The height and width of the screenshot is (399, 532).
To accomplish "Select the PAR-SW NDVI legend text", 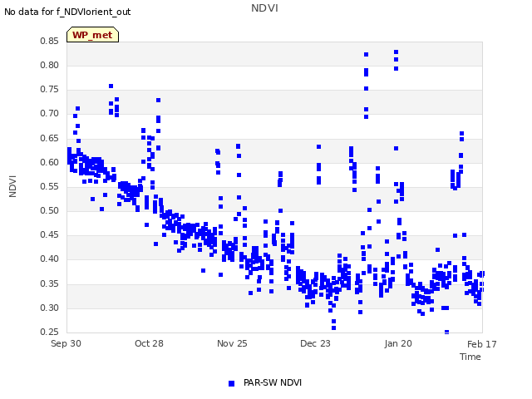I will 273,382.
